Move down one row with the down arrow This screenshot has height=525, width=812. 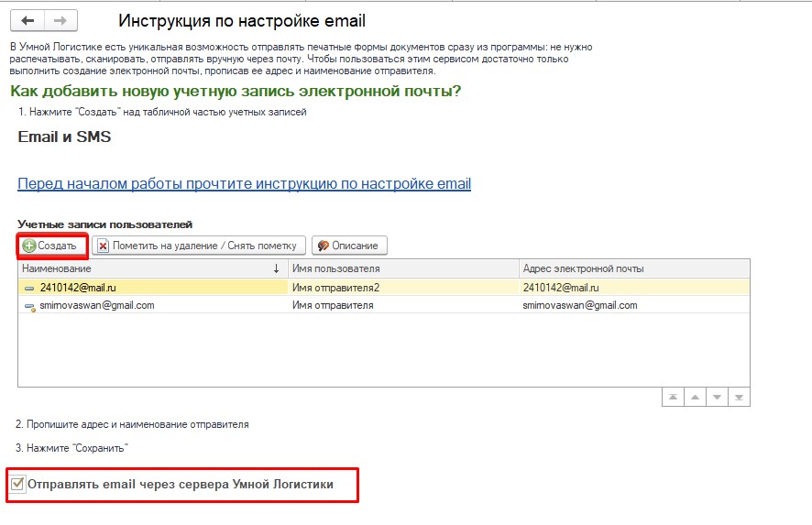click(718, 397)
